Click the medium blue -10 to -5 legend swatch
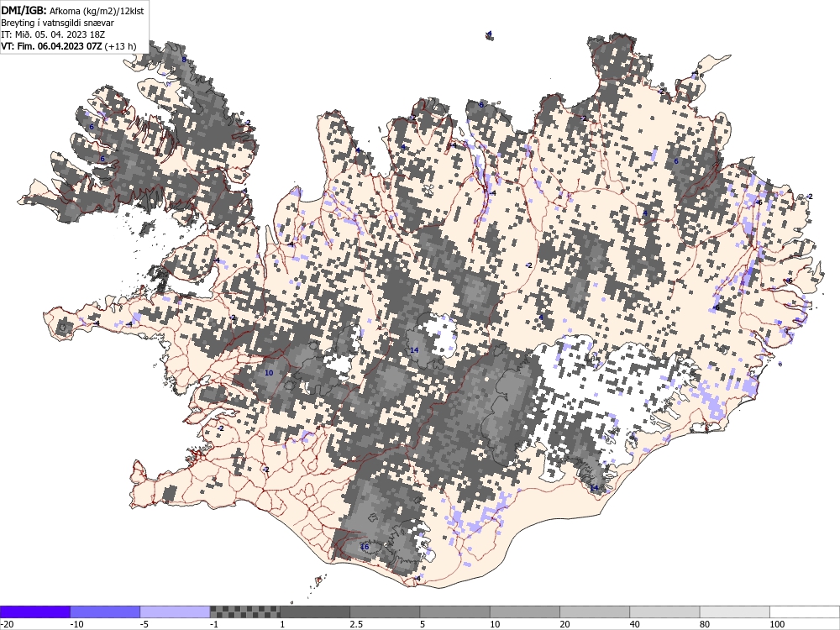The height and width of the screenshot is (630, 840). click(x=105, y=612)
